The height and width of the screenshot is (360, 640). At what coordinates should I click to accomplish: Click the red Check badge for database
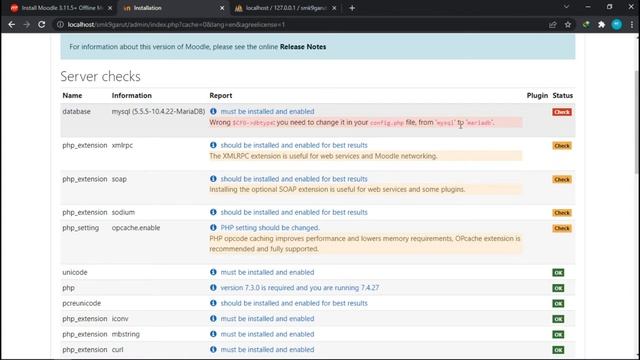[x=562, y=112]
